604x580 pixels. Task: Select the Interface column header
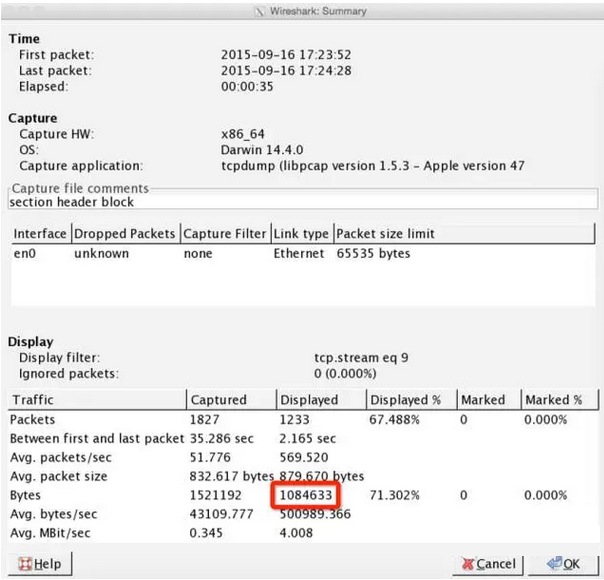40,234
